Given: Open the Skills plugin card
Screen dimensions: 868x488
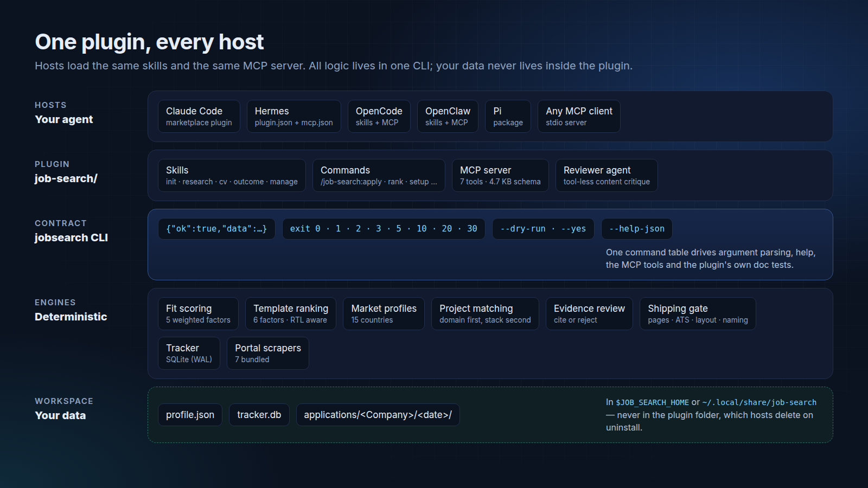Looking at the screenshot, I should pyautogui.click(x=232, y=175).
